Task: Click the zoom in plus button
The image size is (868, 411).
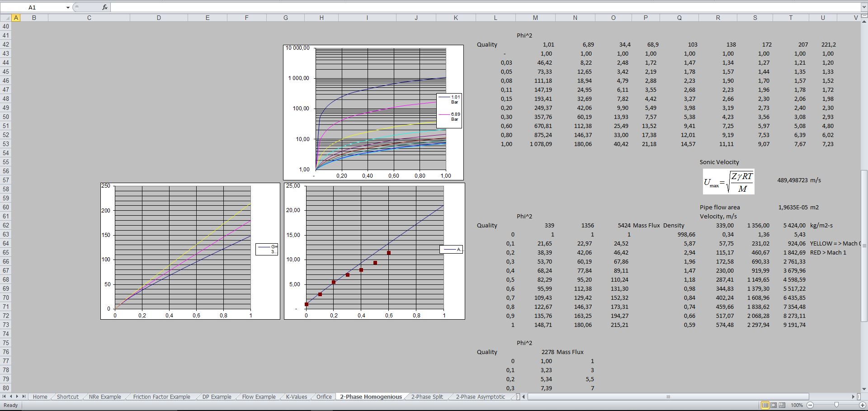Action: tap(863, 405)
